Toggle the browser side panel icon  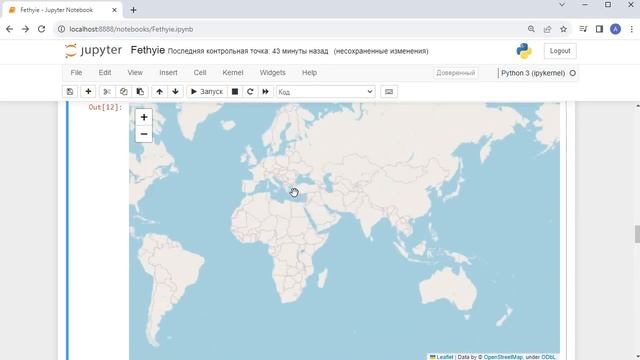599,29
